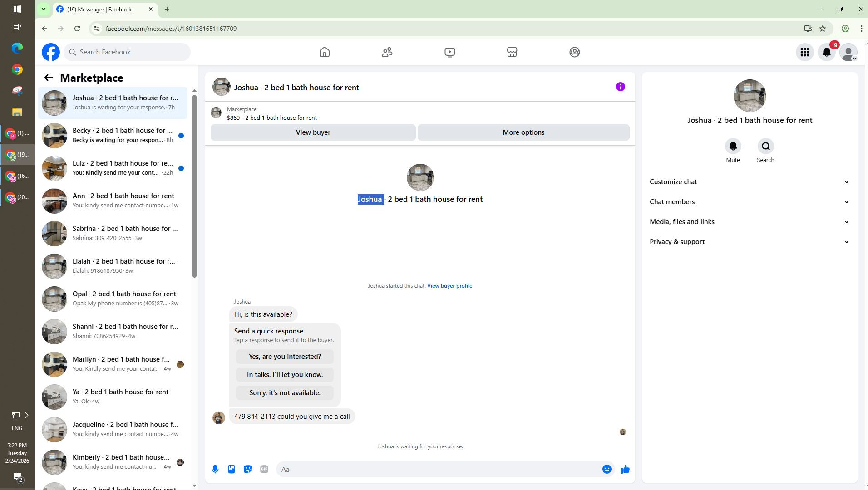Open Sabrina's conversation
The width and height of the screenshot is (868, 490).
tap(113, 234)
